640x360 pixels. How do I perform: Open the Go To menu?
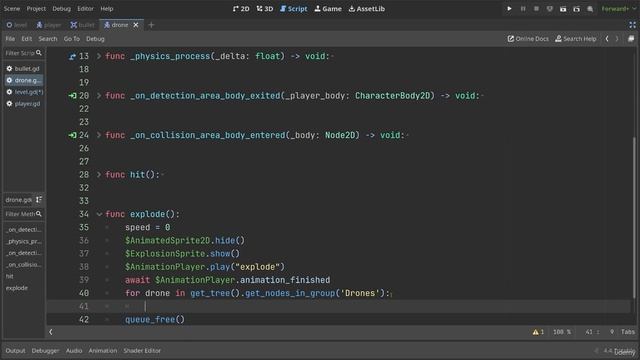(72, 39)
